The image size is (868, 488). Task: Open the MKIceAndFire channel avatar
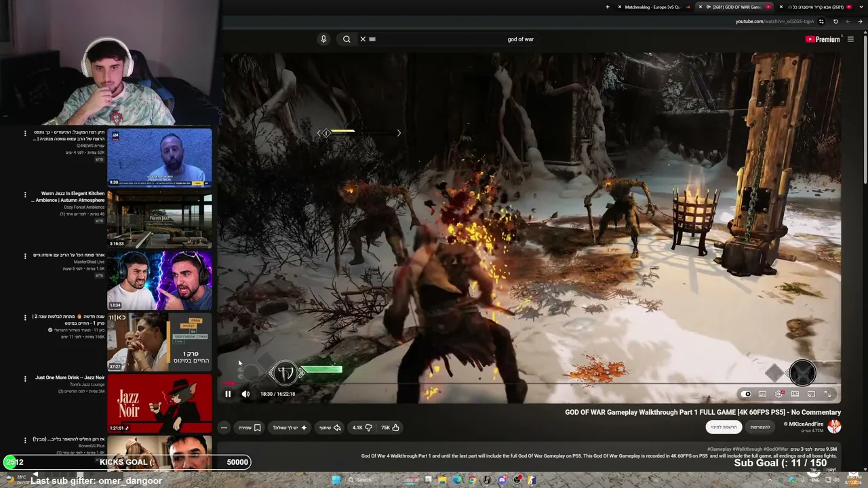834,426
